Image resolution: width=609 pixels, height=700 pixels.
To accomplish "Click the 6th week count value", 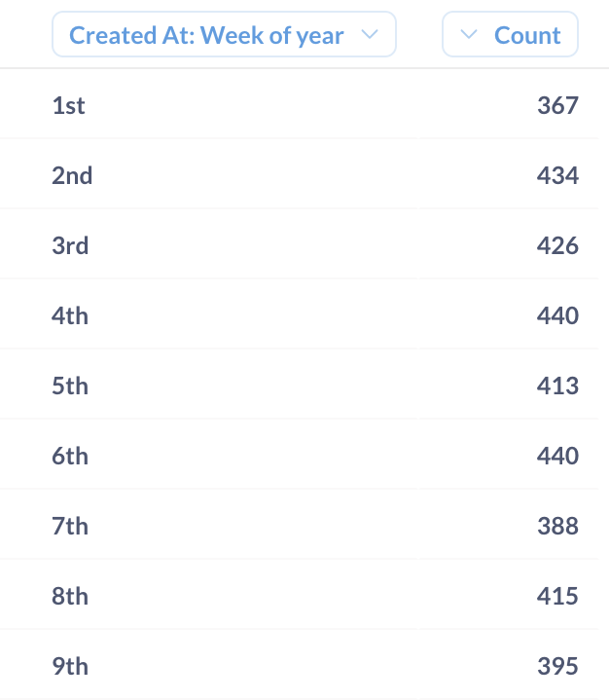I will [x=557, y=456].
